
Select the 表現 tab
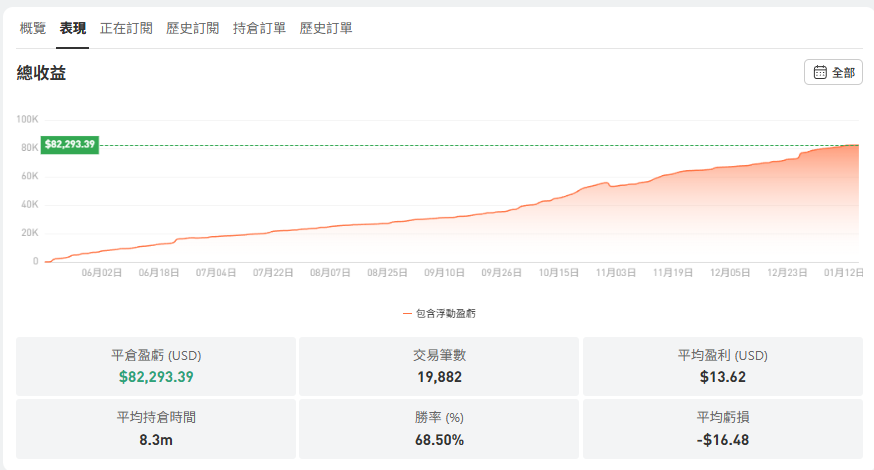pos(73,28)
